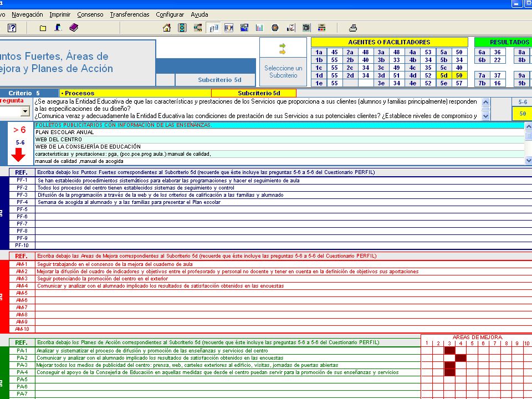Select 'WEB DE LA CONSEJERÍA DE EDUCACIÓN' row
Viewport: 532px width, 399px height.
(x=279, y=146)
